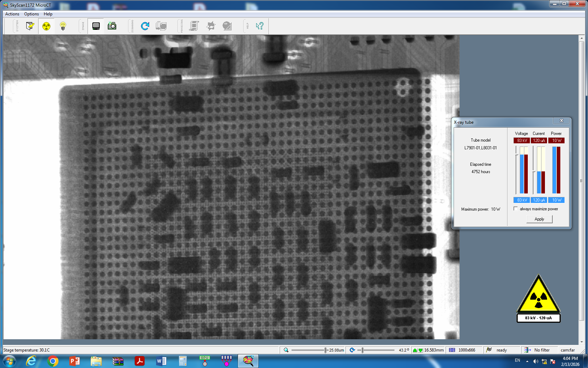Screen dimensions: 588x368
Task: Click the camera grab image icon
Action: click(112, 26)
